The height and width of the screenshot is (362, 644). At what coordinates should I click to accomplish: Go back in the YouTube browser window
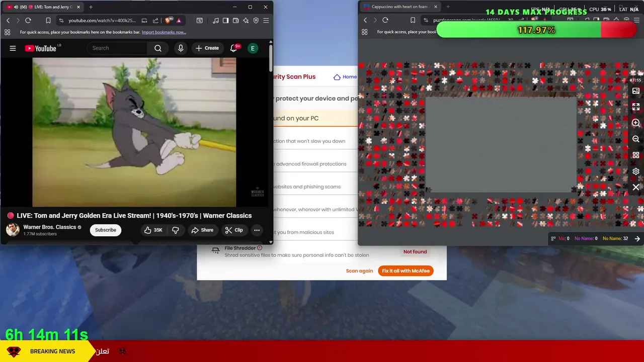point(8,21)
